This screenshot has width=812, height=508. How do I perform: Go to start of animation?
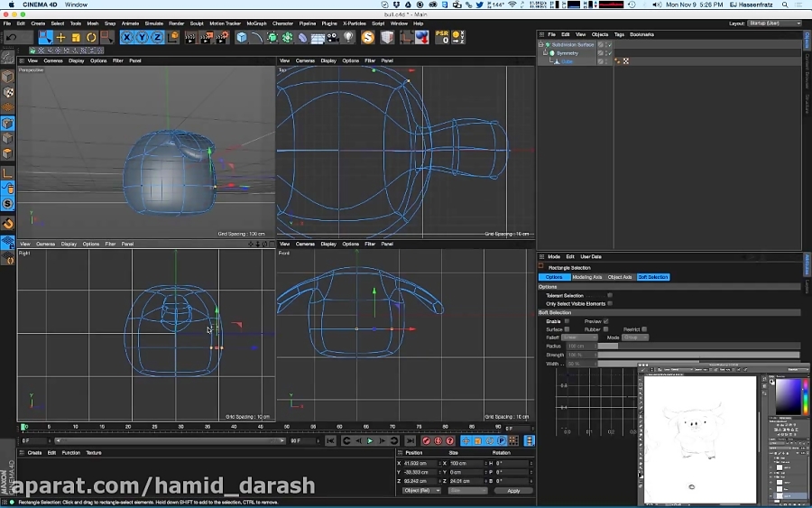(x=330, y=440)
